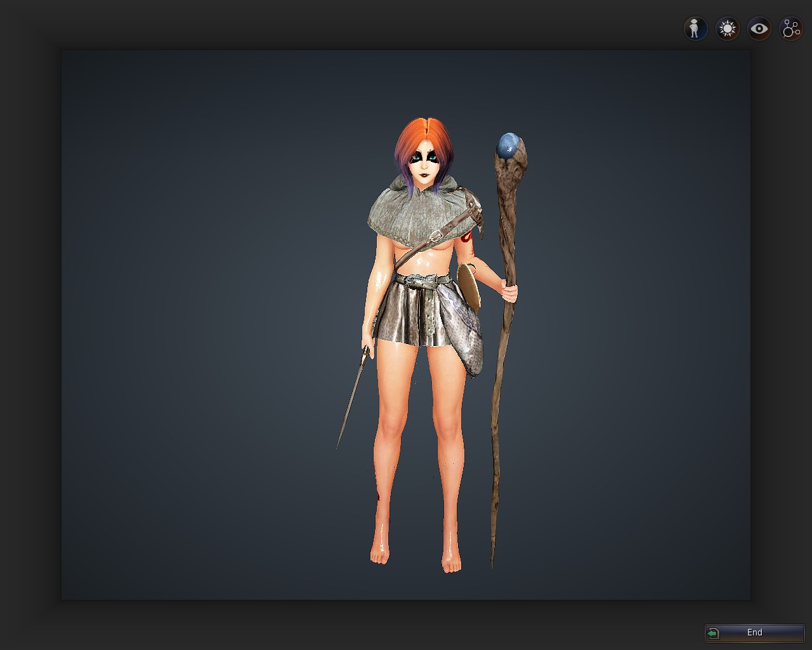Open the sun lighting settings icon
The width and height of the screenshot is (812, 650).
727,29
